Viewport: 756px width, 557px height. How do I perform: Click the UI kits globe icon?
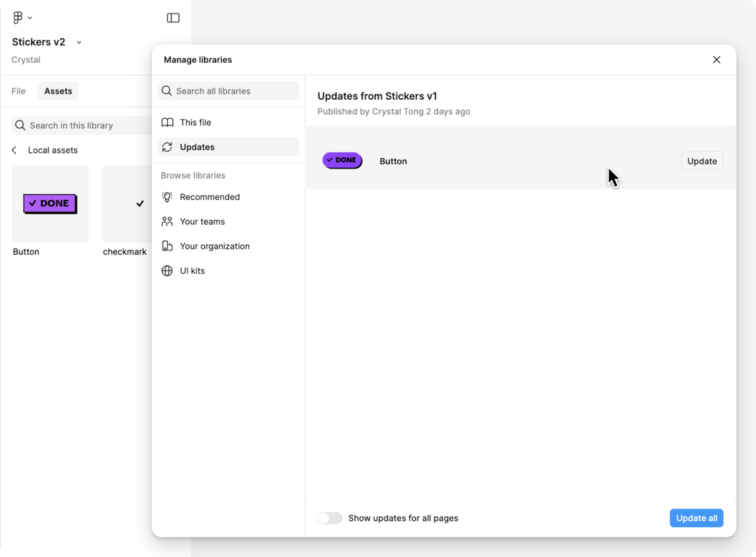(167, 271)
